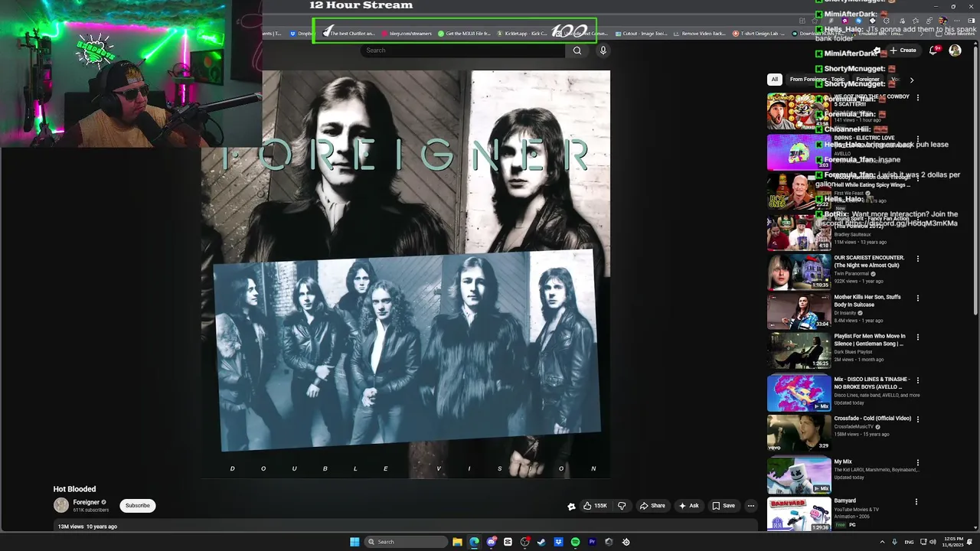
Task: Click the page scrollbar on the right edge
Action: [x=975, y=283]
